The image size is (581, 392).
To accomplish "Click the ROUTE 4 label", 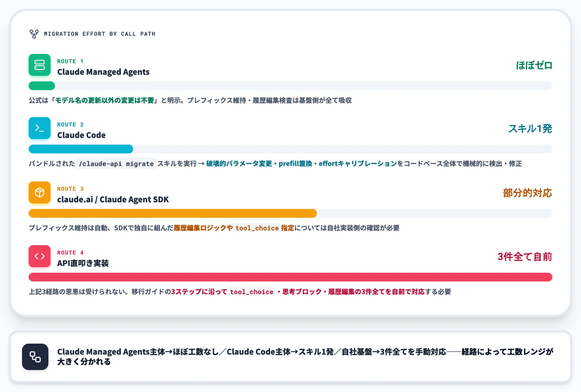I will [70, 253].
